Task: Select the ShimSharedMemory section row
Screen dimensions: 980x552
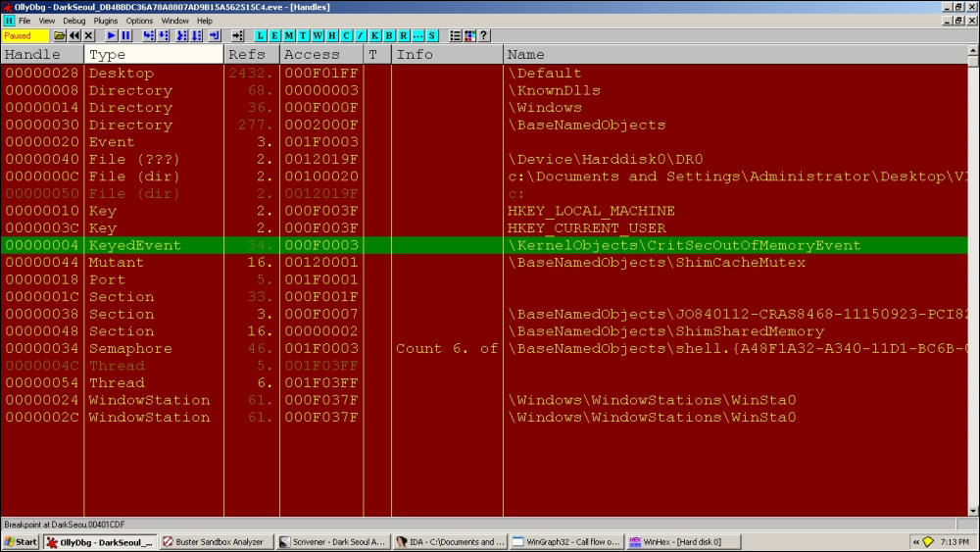Action: click(x=484, y=330)
